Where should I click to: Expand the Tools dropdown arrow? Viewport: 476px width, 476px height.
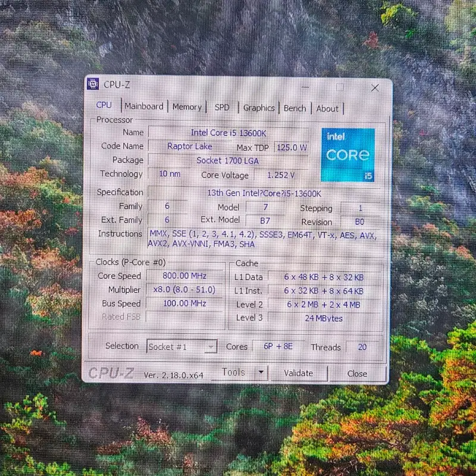[261, 372]
